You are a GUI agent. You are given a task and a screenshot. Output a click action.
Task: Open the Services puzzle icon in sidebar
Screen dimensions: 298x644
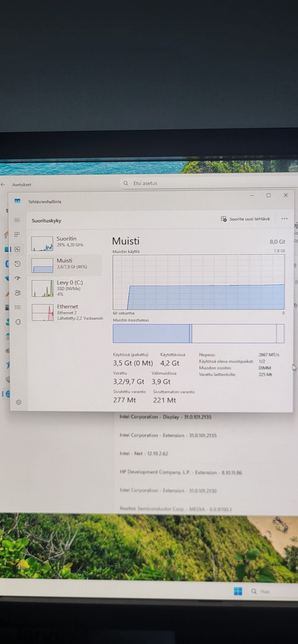[18, 322]
